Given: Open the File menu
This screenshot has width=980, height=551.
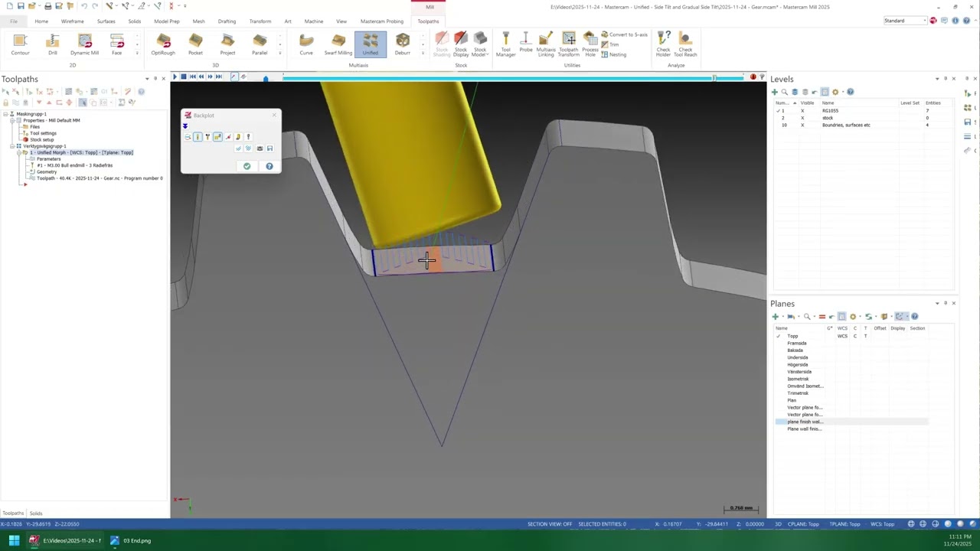Looking at the screenshot, I should [13, 21].
